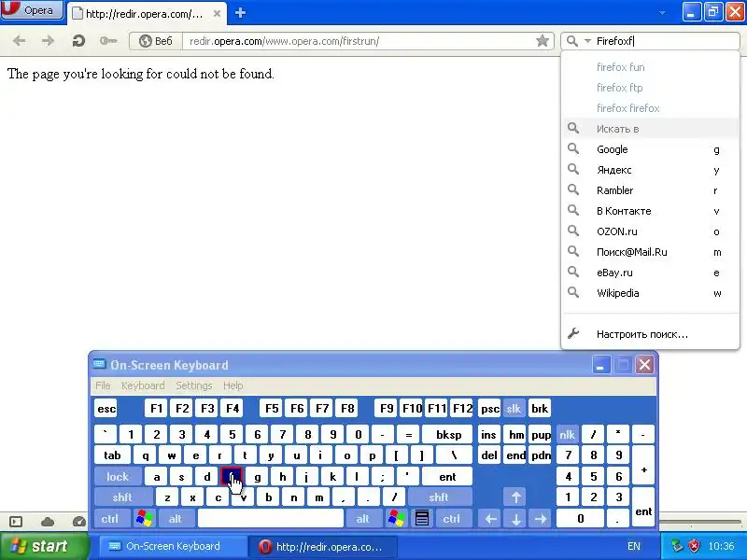The width and height of the screenshot is (747, 560).
Task: Toggle the right shft key
Action: 439,497
